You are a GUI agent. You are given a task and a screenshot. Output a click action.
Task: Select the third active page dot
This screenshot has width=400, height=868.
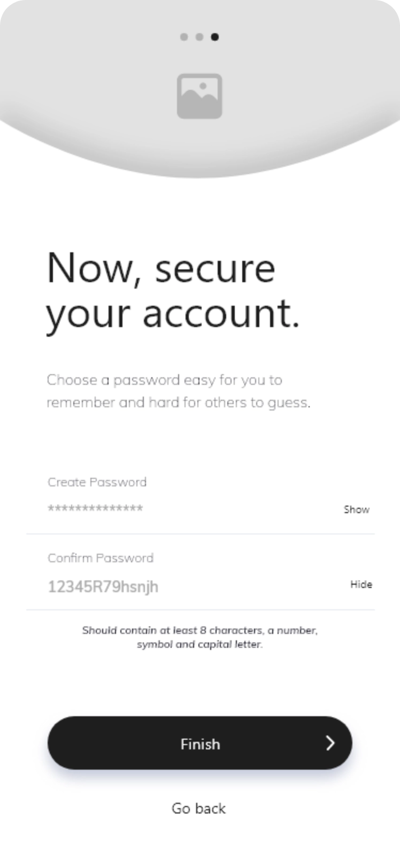(x=215, y=37)
